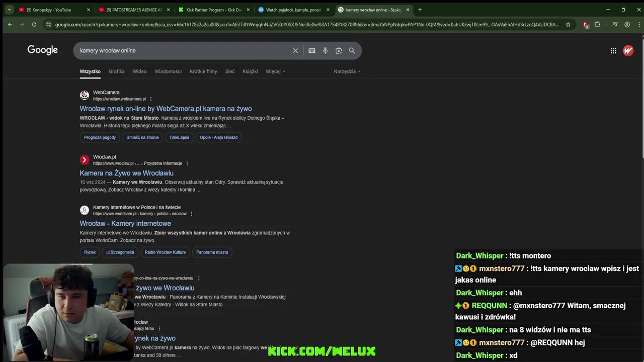Click the Wroclaw.pl red favicon
Viewport: 644px width, 362px height.
[85, 159]
